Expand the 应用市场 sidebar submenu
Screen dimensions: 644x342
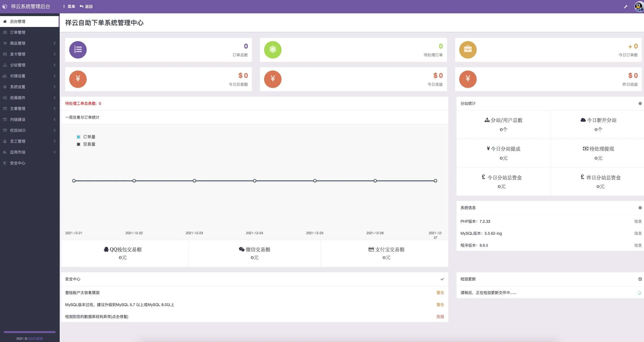click(29, 152)
